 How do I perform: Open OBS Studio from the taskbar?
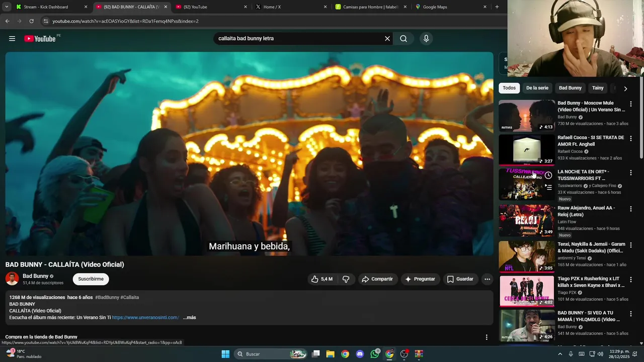click(404, 354)
